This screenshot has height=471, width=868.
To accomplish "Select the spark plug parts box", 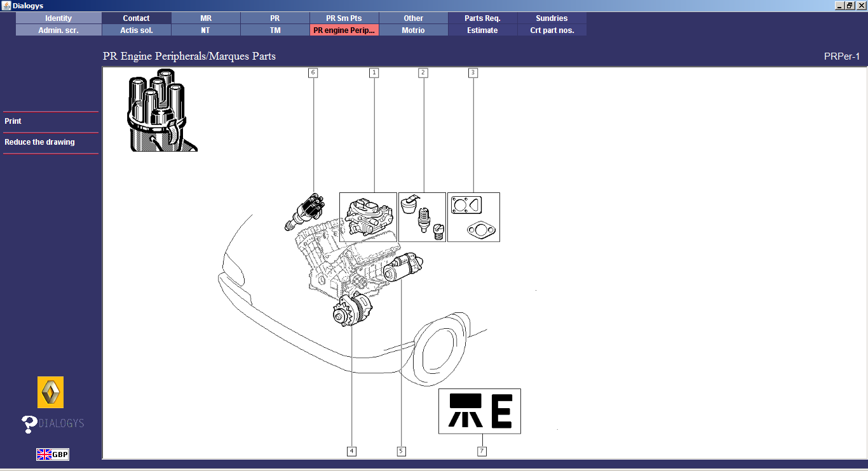I will coord(422,217).
